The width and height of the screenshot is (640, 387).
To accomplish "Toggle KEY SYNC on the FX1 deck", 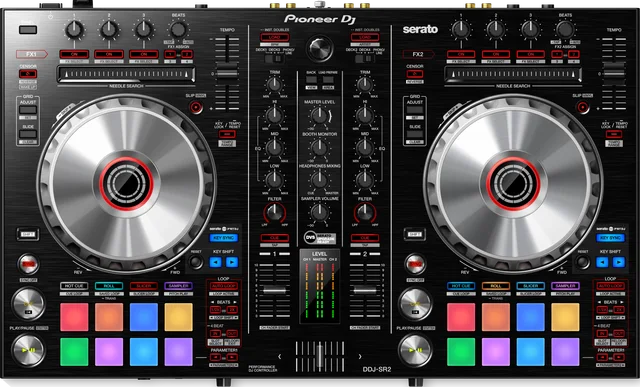I will tap(224, 238).
